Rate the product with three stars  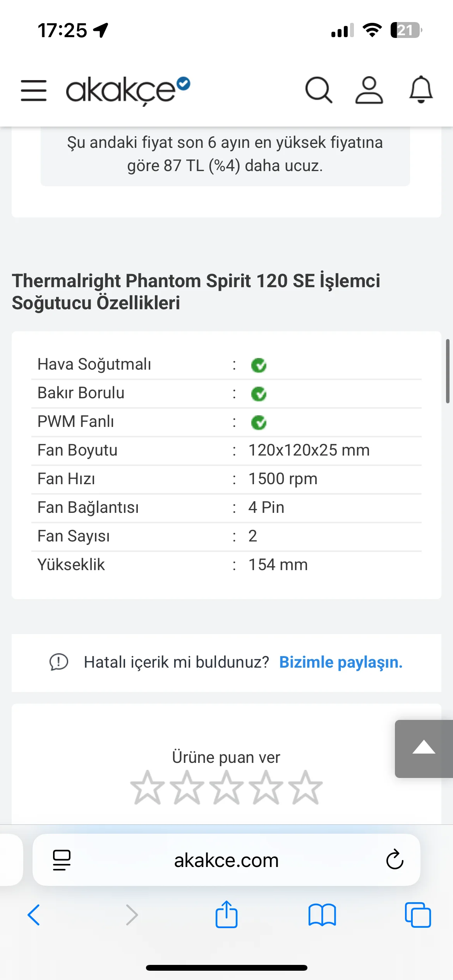point(226,787)
